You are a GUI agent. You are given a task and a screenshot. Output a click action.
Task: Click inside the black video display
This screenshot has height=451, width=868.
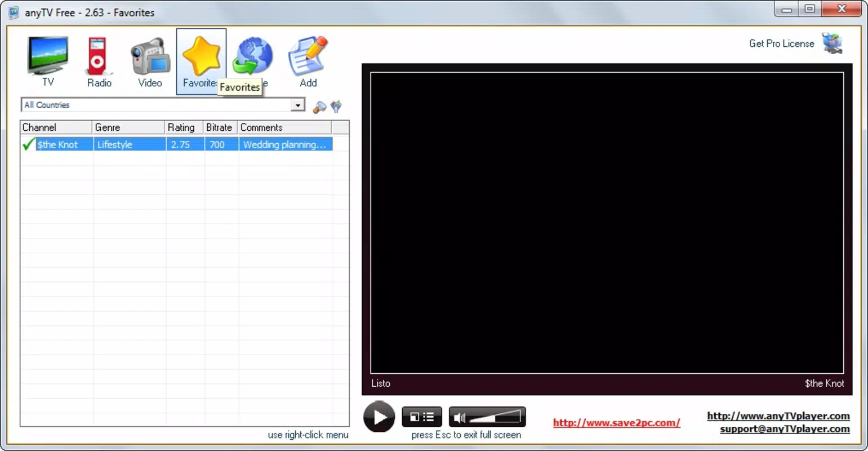point(607,223)
